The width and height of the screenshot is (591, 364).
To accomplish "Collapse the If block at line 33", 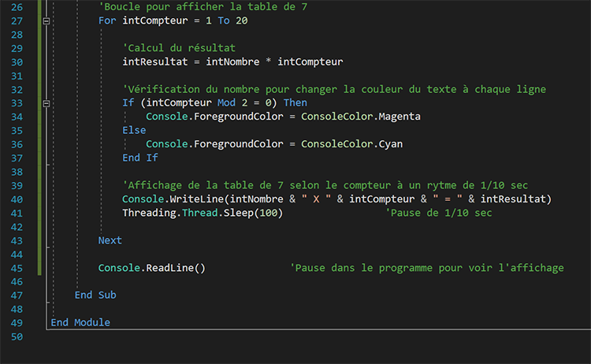I will [x=46, y=103].
